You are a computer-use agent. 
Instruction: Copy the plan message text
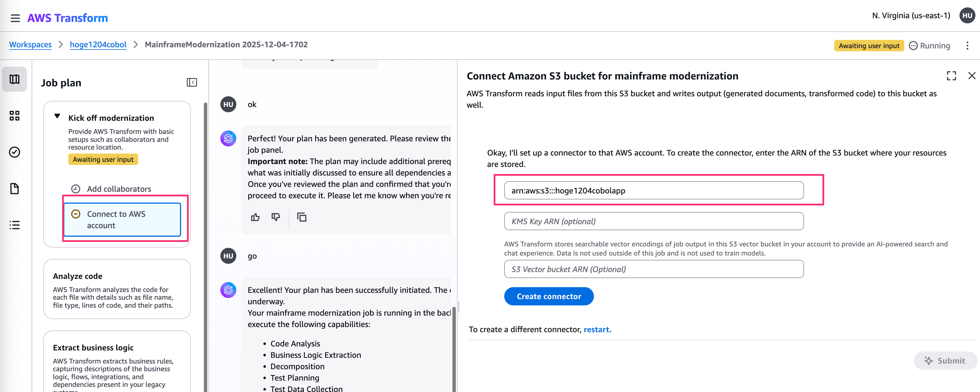coord(302,217)
